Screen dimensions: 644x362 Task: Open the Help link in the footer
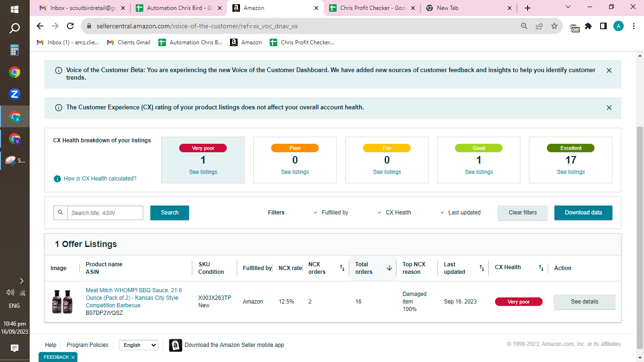coord(50,345)
